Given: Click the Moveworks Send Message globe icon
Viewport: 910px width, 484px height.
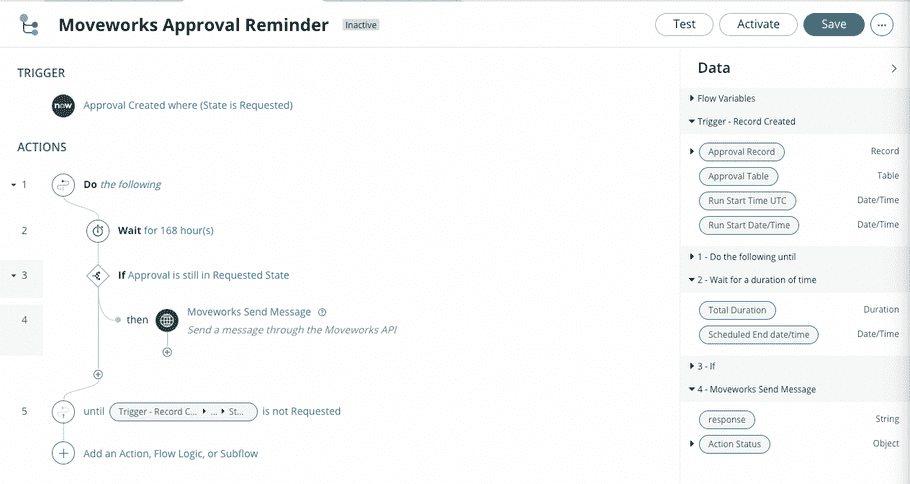Looking at the screenshot, I should (167, 320).
